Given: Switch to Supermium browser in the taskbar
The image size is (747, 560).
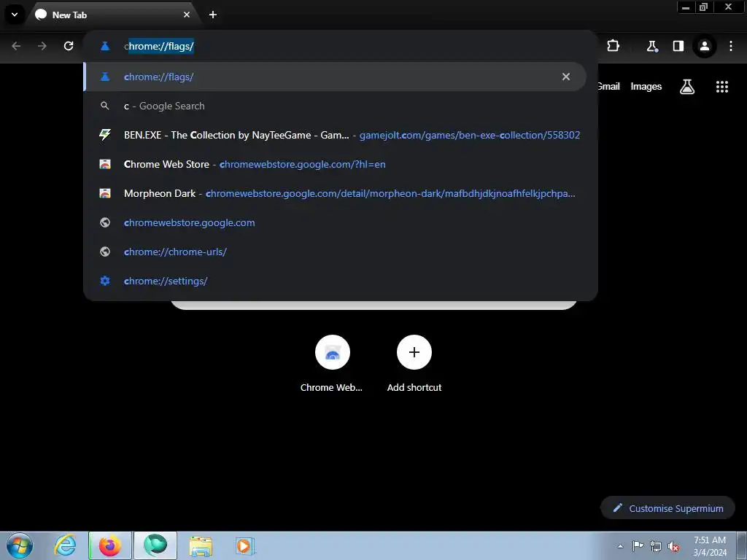Looking at the screenshot, I should point(155,545).
